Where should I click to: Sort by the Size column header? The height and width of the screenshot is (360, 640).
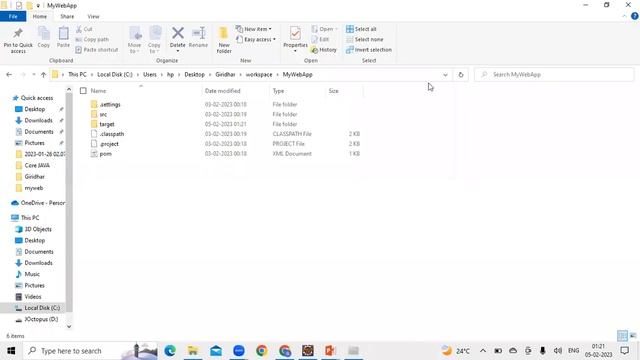pyautogui.click(x=333, y=91)
